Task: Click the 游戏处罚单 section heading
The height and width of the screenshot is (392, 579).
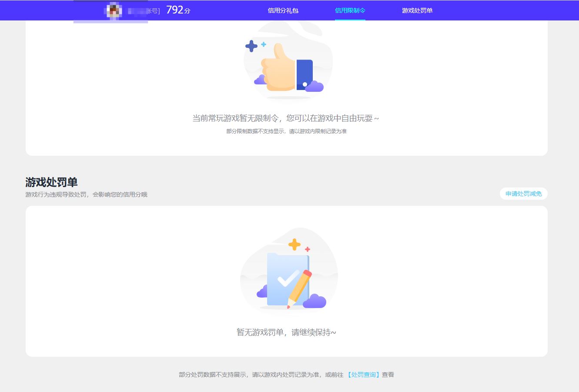Action: pyautogui.click(x=51, y=182)
